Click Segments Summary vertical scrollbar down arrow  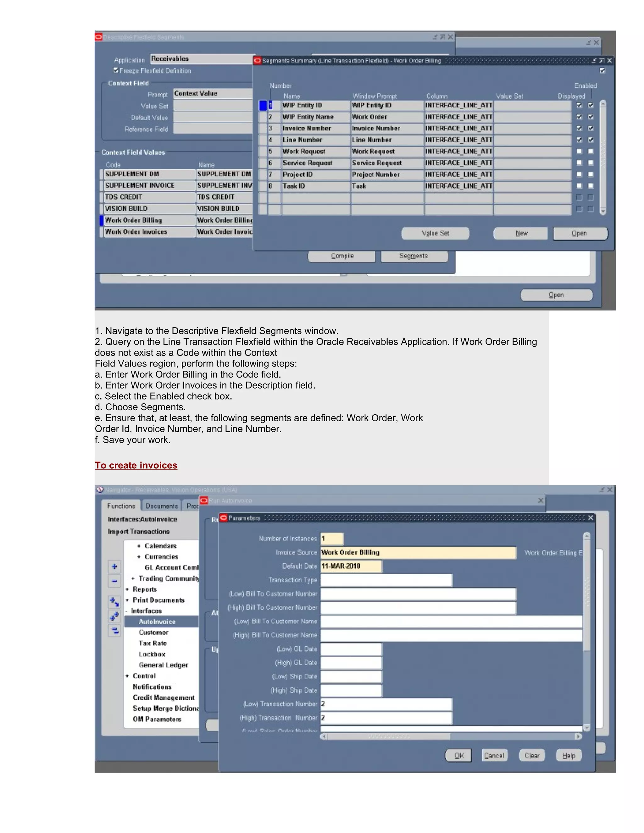tap(603, 211)
